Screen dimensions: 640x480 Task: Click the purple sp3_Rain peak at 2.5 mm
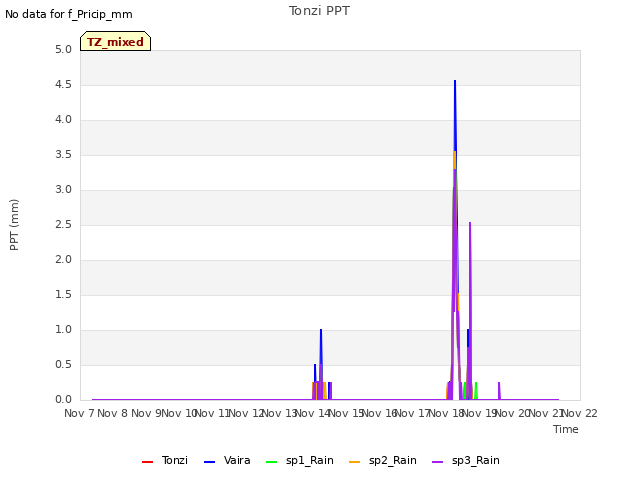pyautogui.click(x=470, y=224)
